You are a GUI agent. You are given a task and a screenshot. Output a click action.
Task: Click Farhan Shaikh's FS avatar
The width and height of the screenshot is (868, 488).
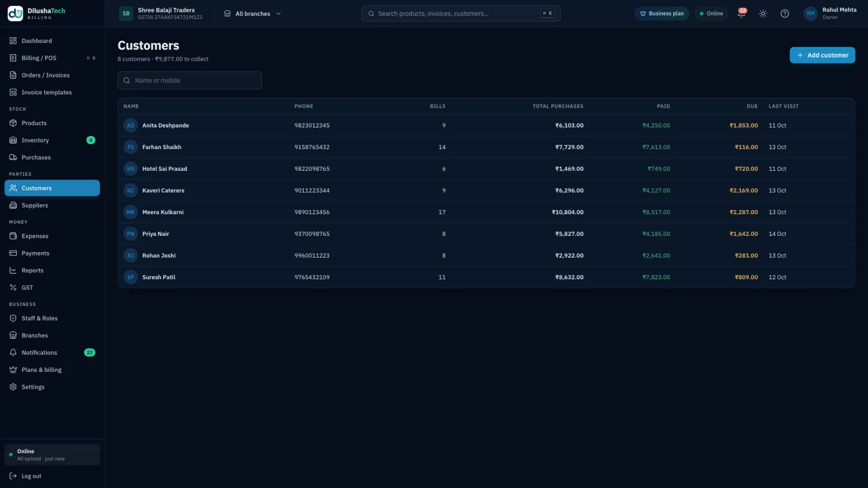[130, 147]
